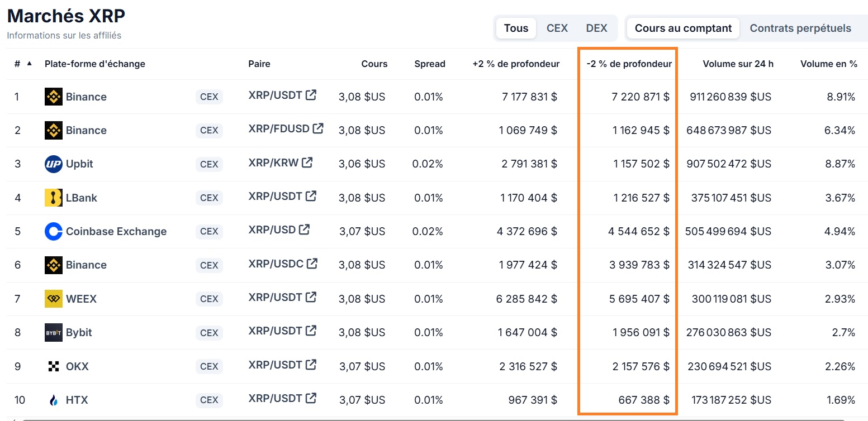Image resolution: width=868 pixels, height=421 pixels.
Task: Switch to CEX-only markets
Action: point(557,27)
